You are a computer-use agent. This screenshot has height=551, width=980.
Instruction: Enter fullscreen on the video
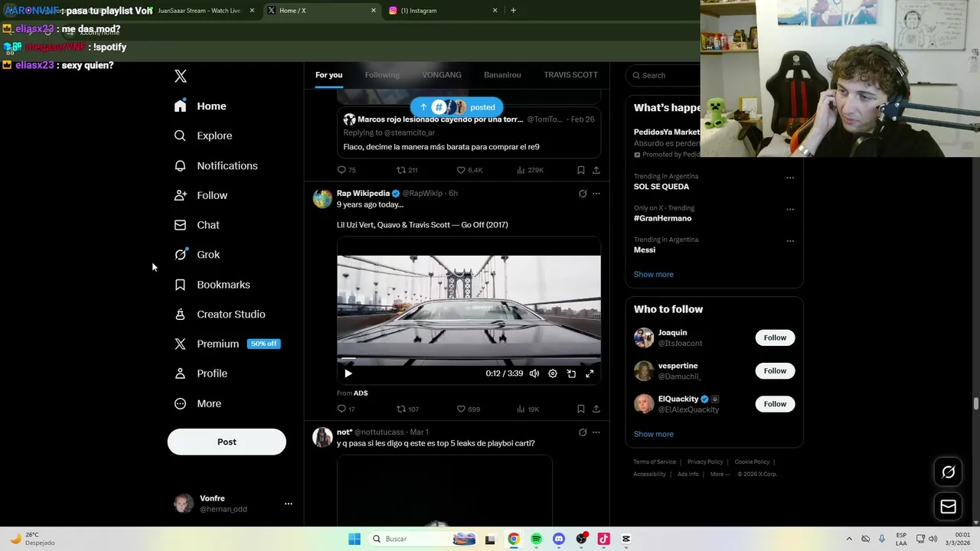(590, 373)
